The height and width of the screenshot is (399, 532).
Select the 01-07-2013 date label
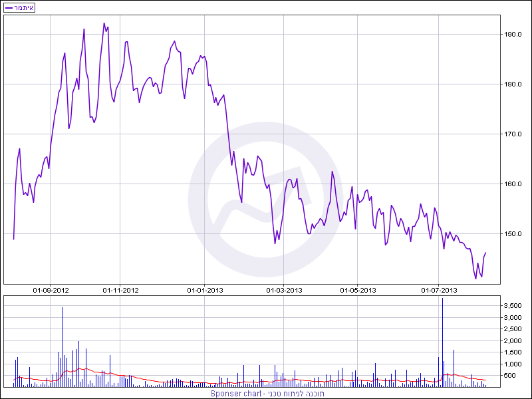(x=440, y=290)
